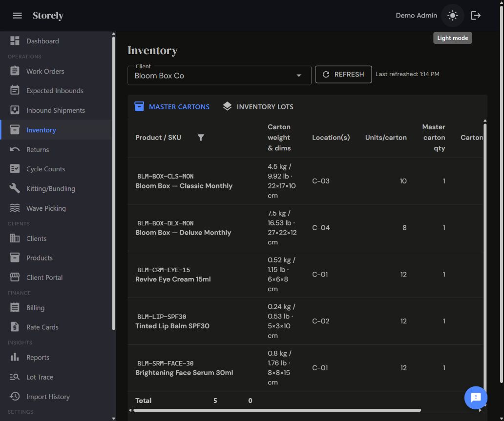Click the Dashboard sidebar icon
The height and width of the screenshot is (421, 504).
[15, 41]
